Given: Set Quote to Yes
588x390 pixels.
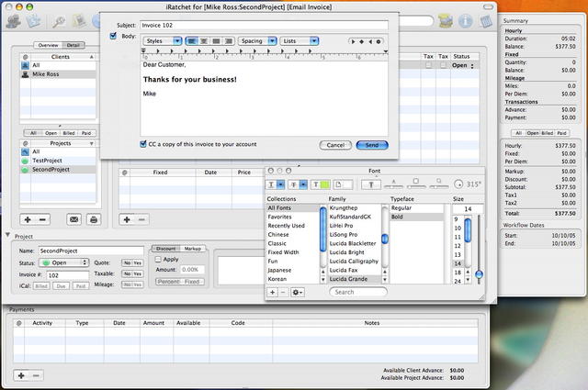Looking at the screenshot, I should 138,263.
